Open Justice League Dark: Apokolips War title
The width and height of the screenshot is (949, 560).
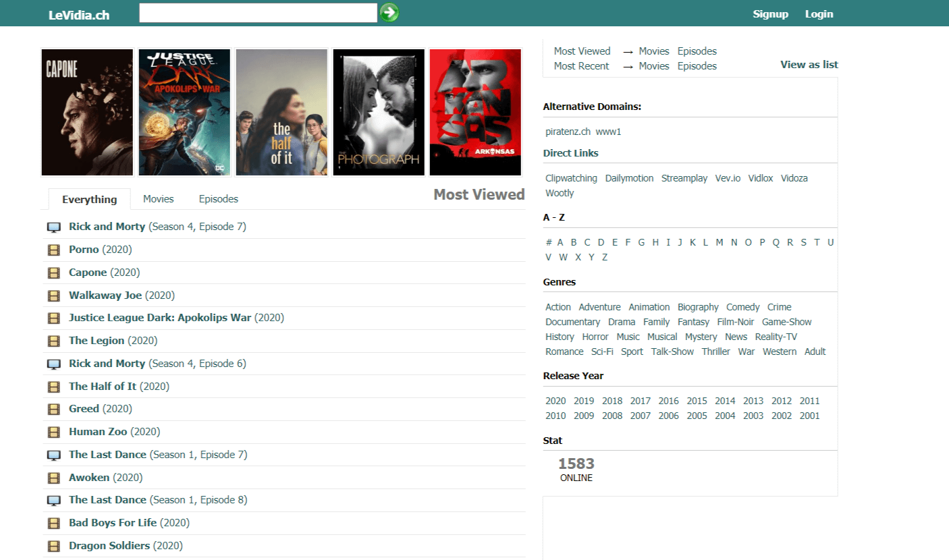click(x=160, y=318)
